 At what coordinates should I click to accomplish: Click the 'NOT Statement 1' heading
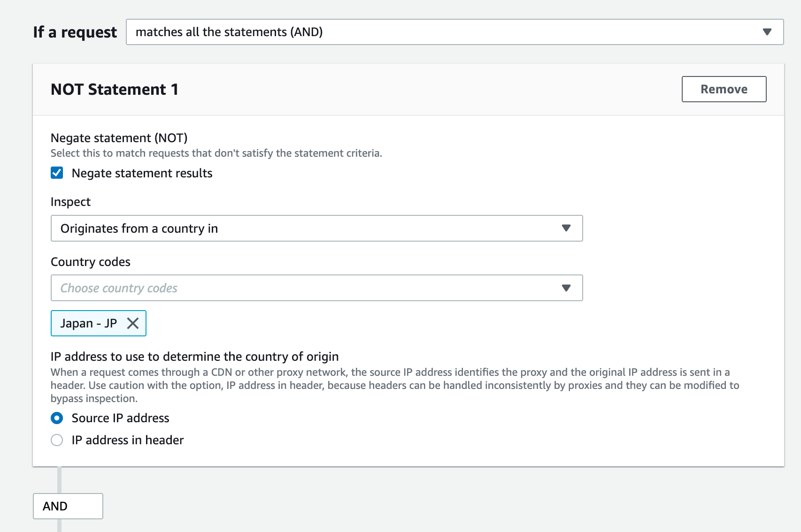pos(115,89)
